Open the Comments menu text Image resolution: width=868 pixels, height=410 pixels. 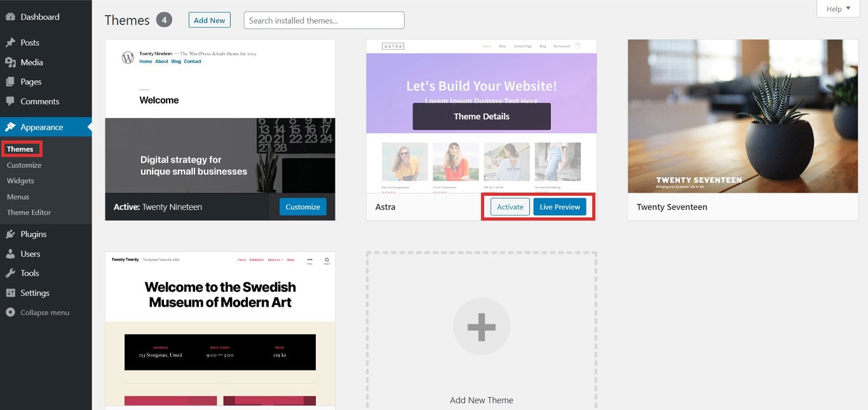[x=40, y=102]
